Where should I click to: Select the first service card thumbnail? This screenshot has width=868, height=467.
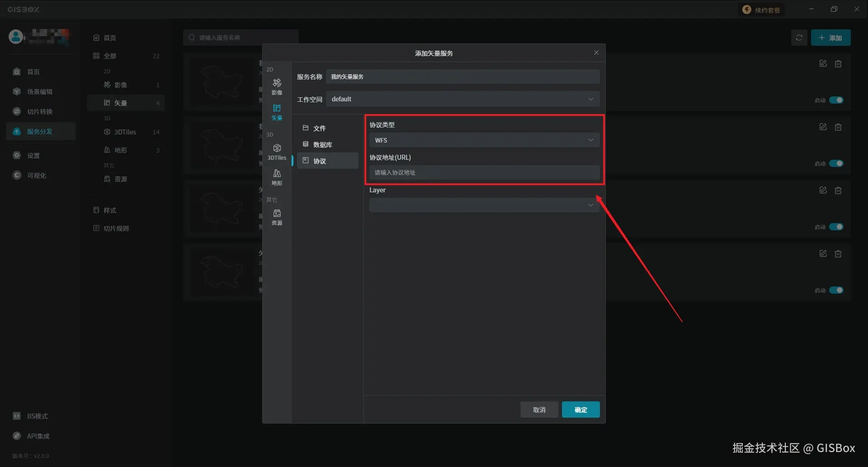(x=222, y=82)
